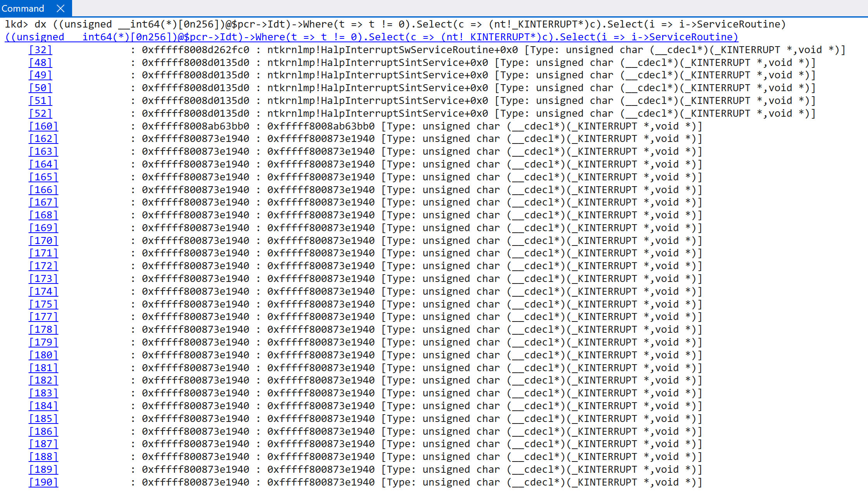Close the Command tab with X
This screenshot has width=868, height=491.
pos(60,8)
